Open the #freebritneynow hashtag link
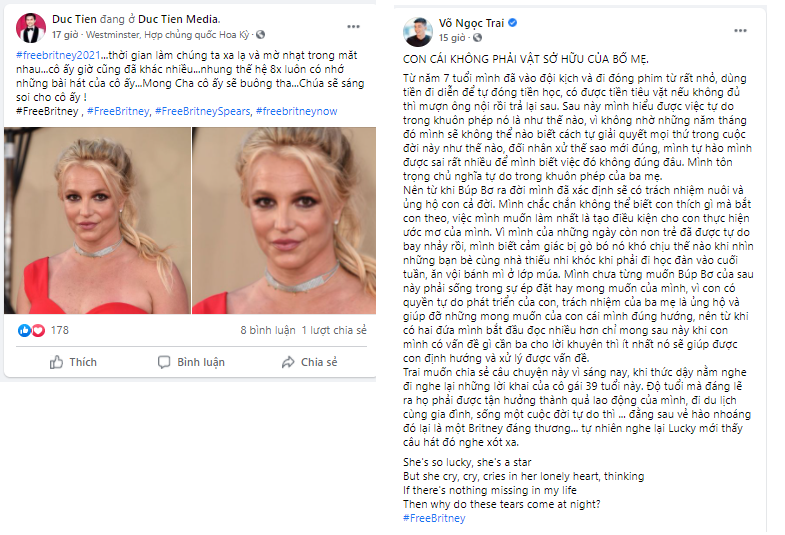 (x=296, y=111)
